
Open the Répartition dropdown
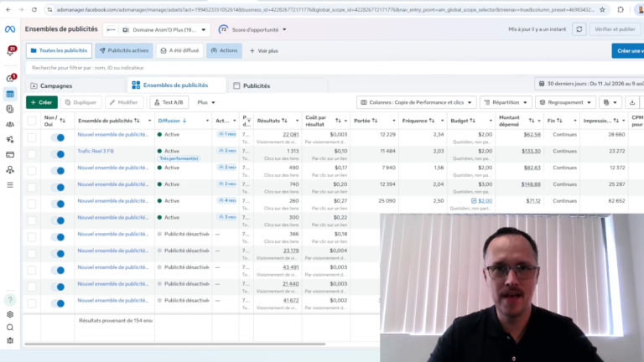pos(506,102)
